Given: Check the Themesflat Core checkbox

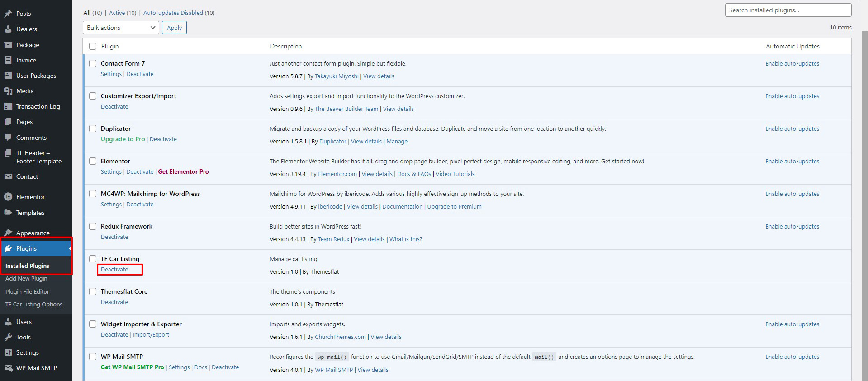Looking at the screenshot, I should point(93,291).
